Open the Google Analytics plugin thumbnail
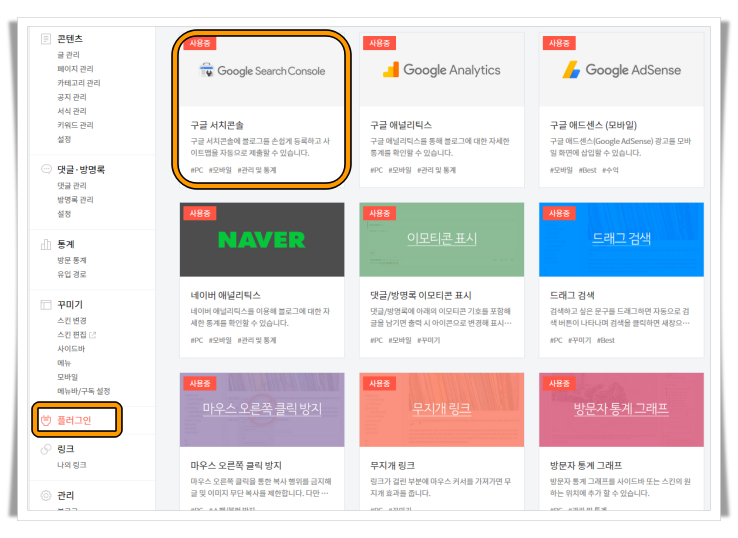 441,70
